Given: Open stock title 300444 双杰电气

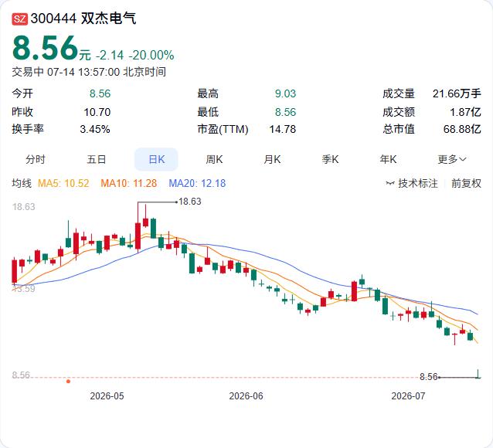Looking at the screenshot, I should pos(83,19).
